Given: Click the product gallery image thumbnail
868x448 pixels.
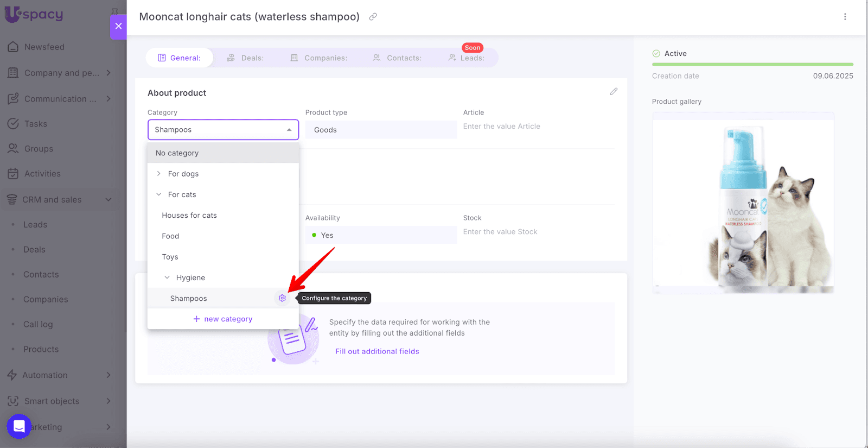Looking at the screenshot, I should click(743, 204).
